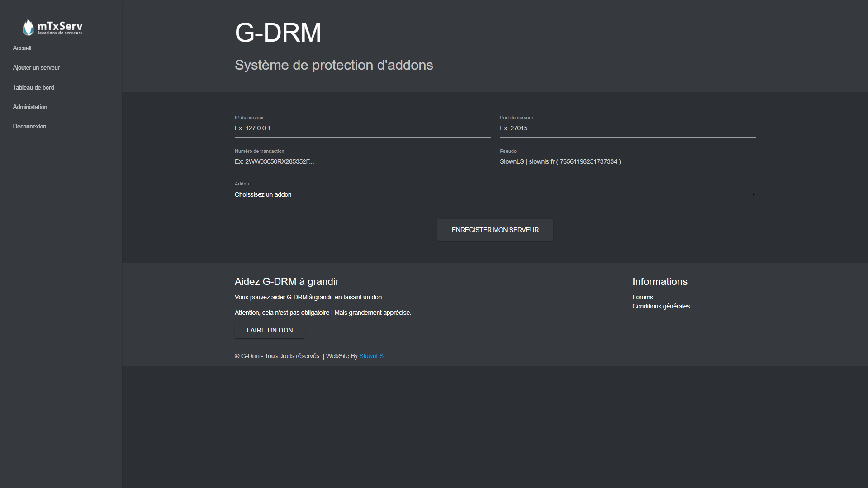868x488 pixels.
Task: Open the Administation menu item
Action: [x=30, y=107]
